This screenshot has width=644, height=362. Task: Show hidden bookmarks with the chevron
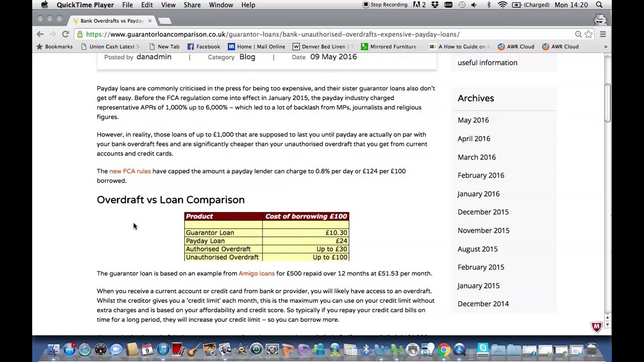(x=605, y=46)
